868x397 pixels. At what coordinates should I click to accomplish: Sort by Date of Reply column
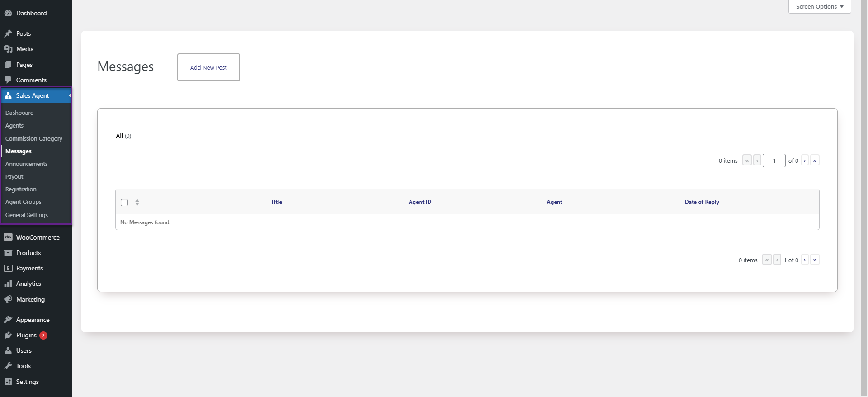702,202
